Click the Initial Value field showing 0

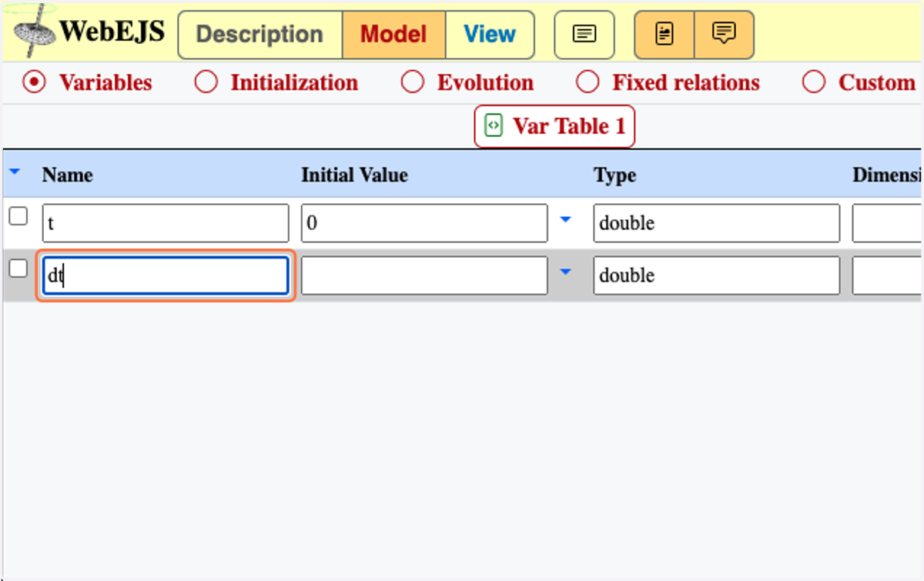(x=424, y=223)
